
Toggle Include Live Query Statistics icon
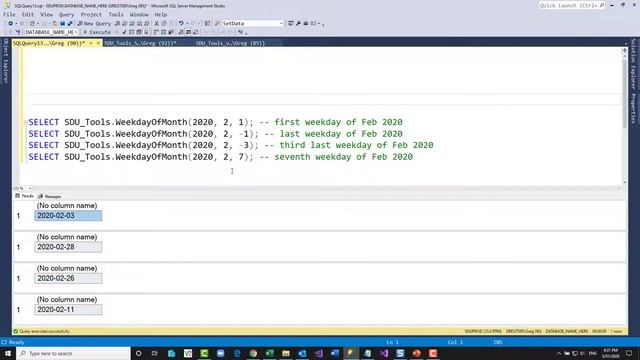click(164, 32)
